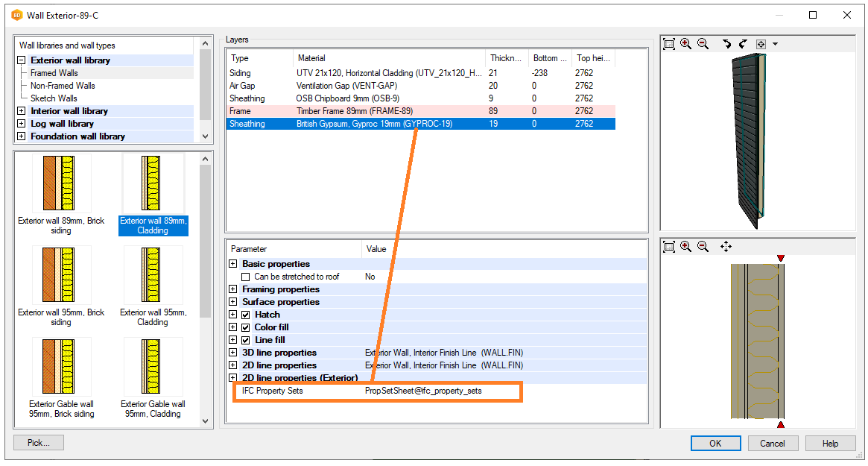Choose Exterior wall 89mm Brick siding thumbnail

coord(61,194)
